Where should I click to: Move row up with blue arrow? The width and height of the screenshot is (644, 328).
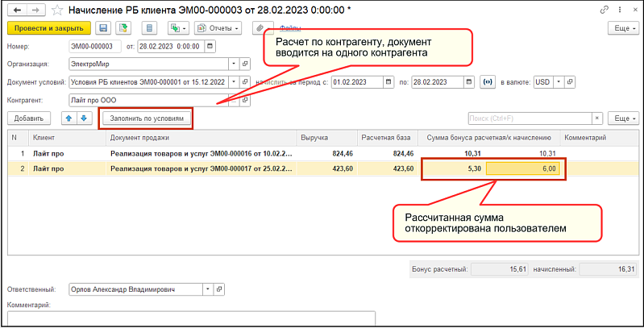(69, 118)
